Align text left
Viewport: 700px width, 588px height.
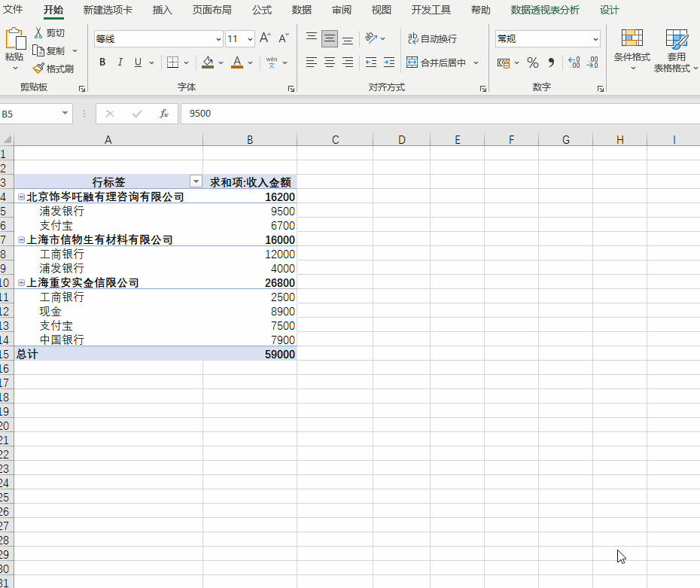coord(312,62)
